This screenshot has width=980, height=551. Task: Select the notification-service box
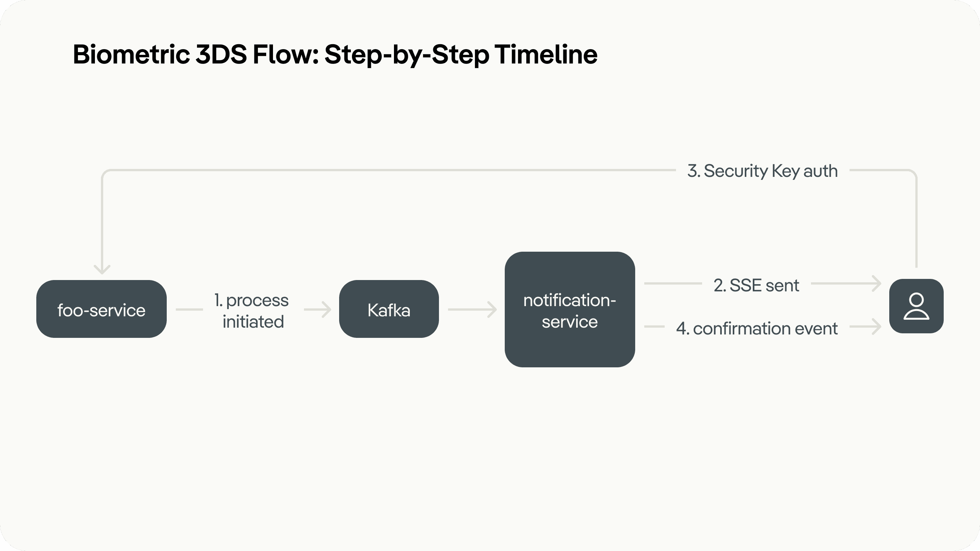tap(569, 310)
